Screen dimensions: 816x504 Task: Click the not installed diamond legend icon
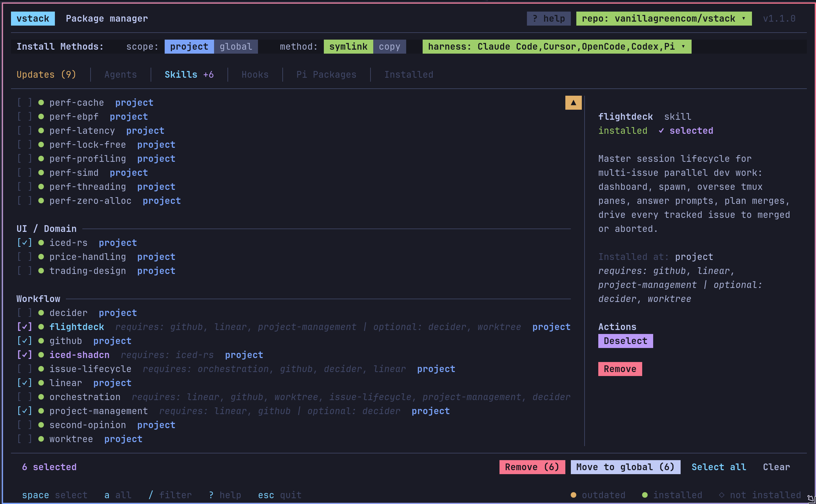pos(722,495)
